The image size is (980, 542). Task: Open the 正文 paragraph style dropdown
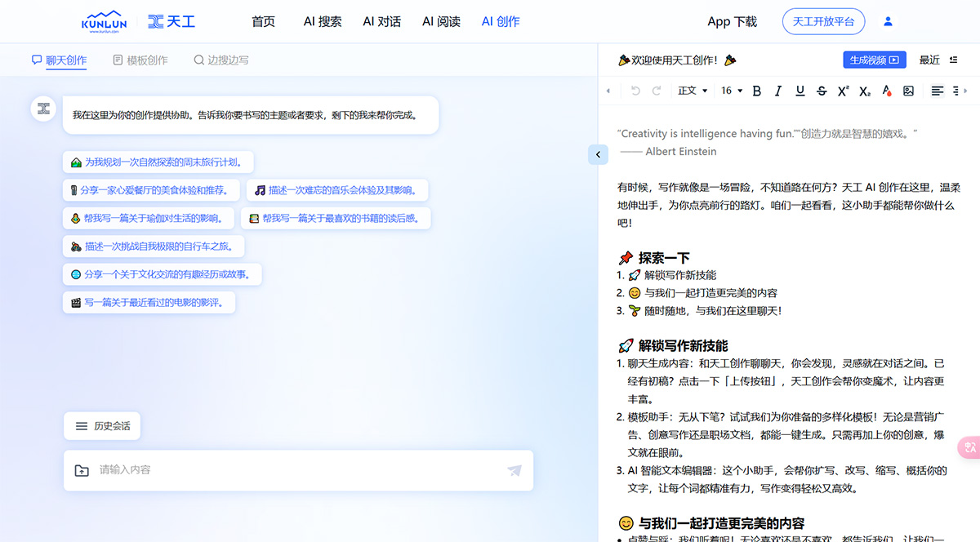693,91
